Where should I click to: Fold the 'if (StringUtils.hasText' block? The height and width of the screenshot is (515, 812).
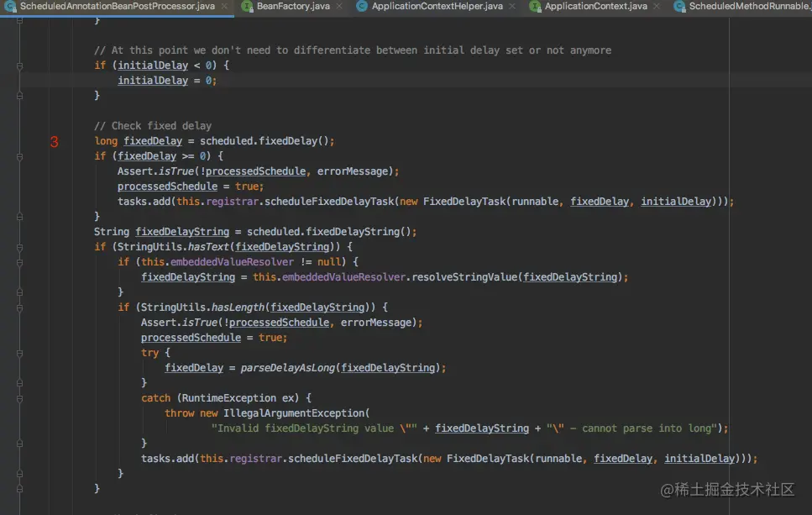coord(19,247)
